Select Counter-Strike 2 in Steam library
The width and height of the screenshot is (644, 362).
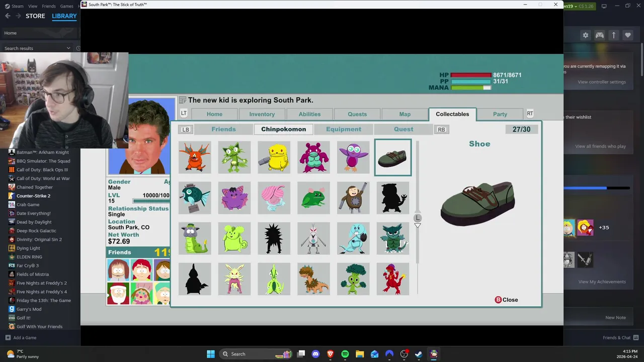pos(33,196)
